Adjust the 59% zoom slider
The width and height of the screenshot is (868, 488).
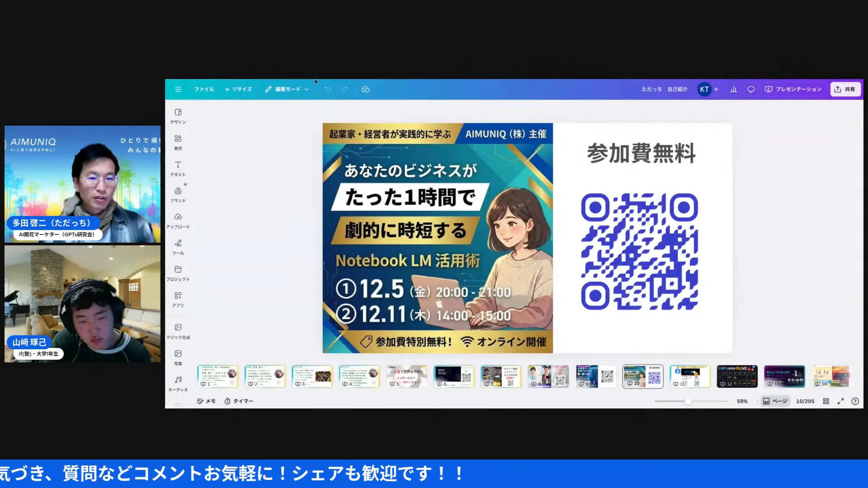[689, 401]
